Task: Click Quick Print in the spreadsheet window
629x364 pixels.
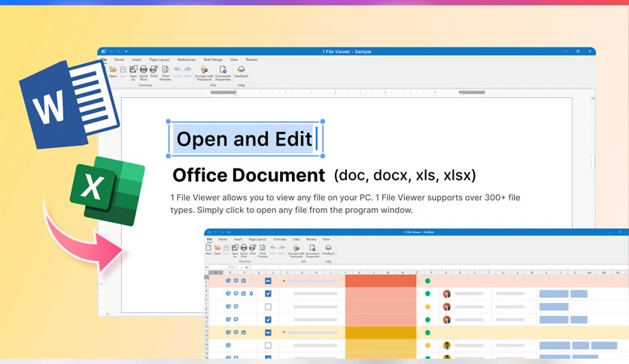Action: click(244, 250)
